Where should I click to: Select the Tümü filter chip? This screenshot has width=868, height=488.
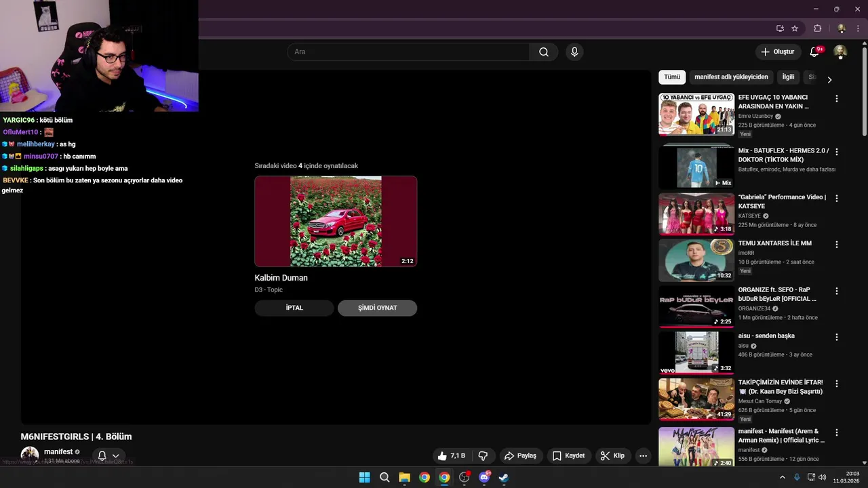tap(672, 77)
